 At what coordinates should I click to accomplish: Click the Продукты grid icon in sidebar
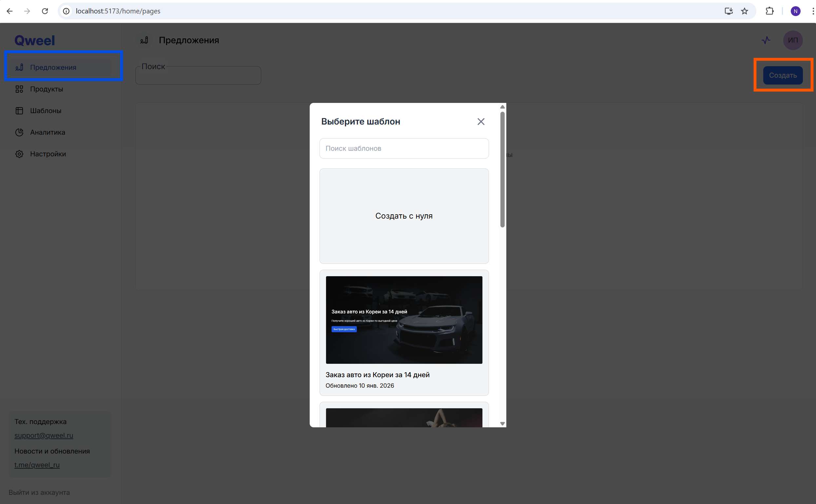[19, 89]
